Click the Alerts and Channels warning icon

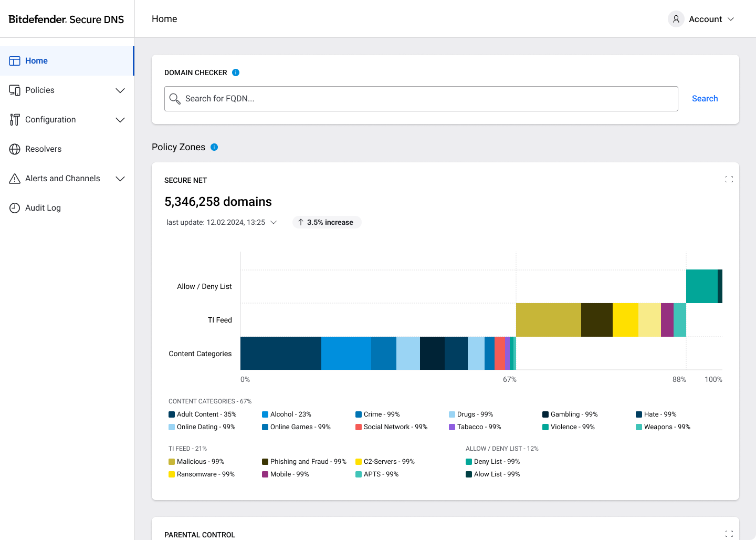pos(15,179)
